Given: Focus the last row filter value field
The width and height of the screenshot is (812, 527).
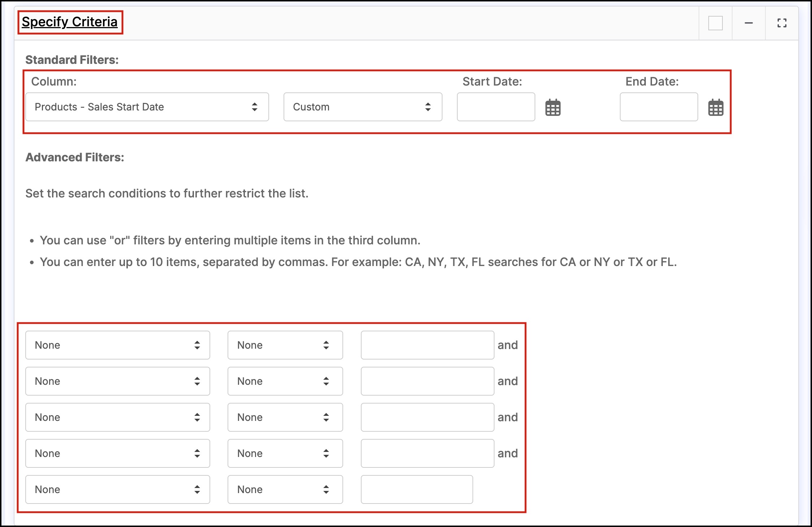Looking at the screenshot, I should 416,489.
